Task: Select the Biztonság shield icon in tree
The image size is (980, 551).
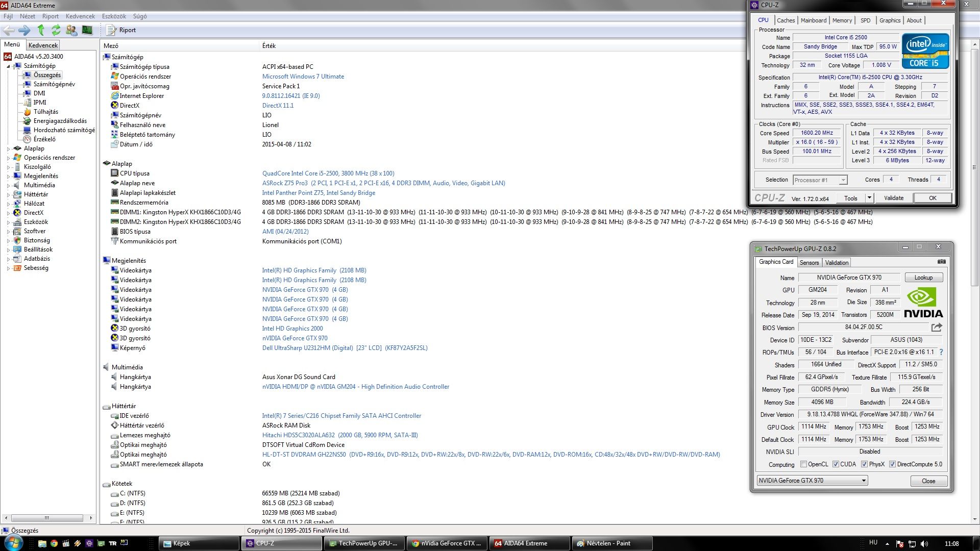Action: click(17, 240)
